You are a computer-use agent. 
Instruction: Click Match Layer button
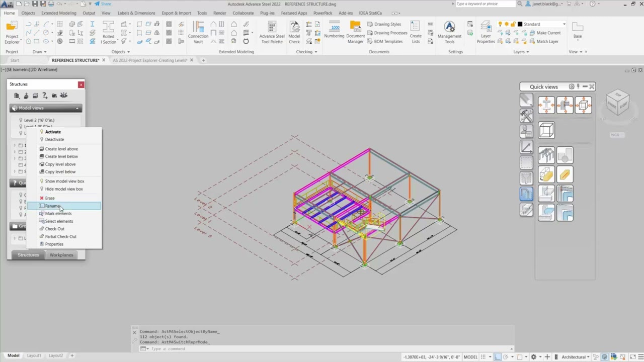point(543,41)
